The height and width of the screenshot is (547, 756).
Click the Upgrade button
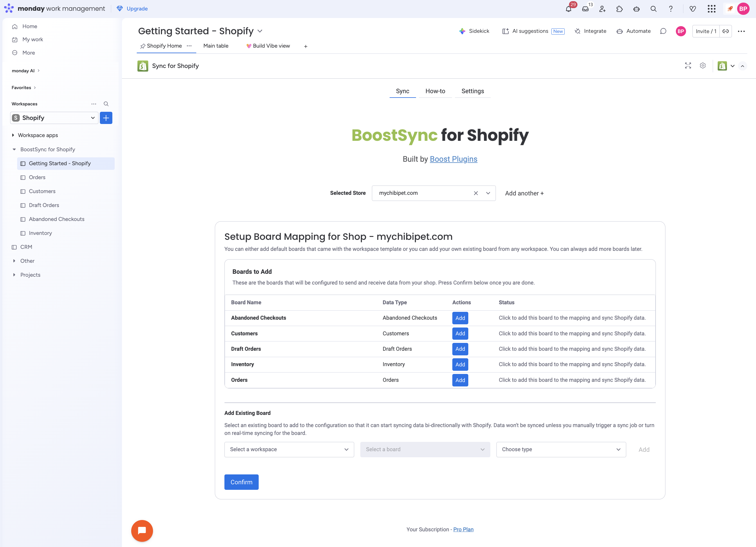tap(132, 9)
